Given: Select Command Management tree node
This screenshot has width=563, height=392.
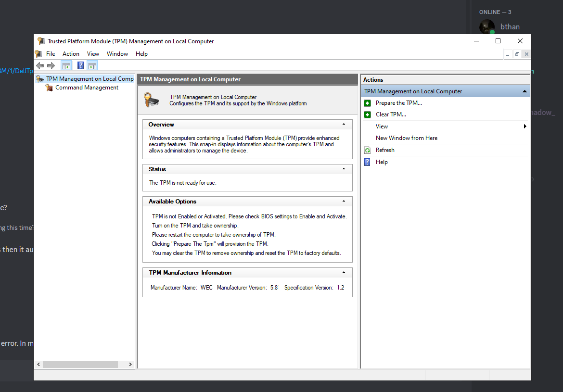Looking at the screenshot, I should tap(87, 88).
